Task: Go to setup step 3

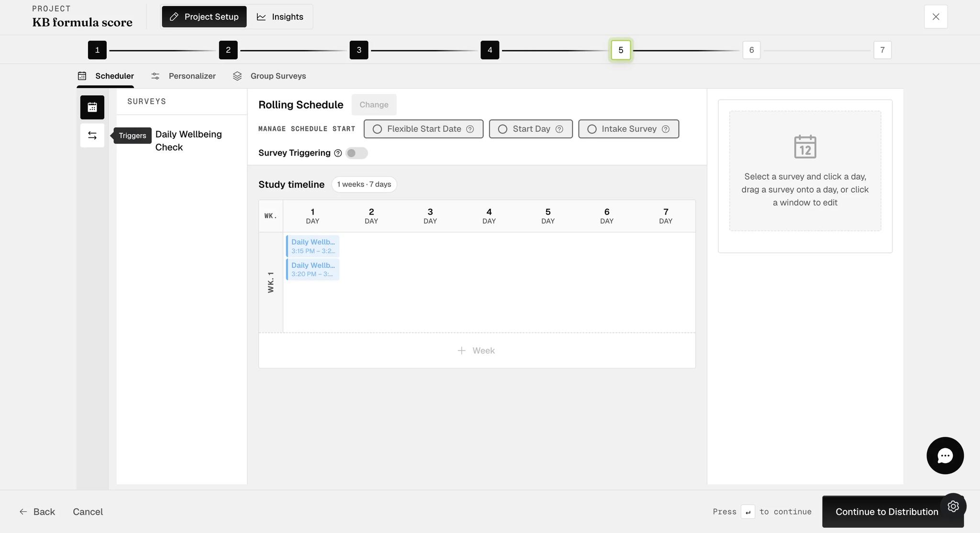Action: click(x=359, y=50)
